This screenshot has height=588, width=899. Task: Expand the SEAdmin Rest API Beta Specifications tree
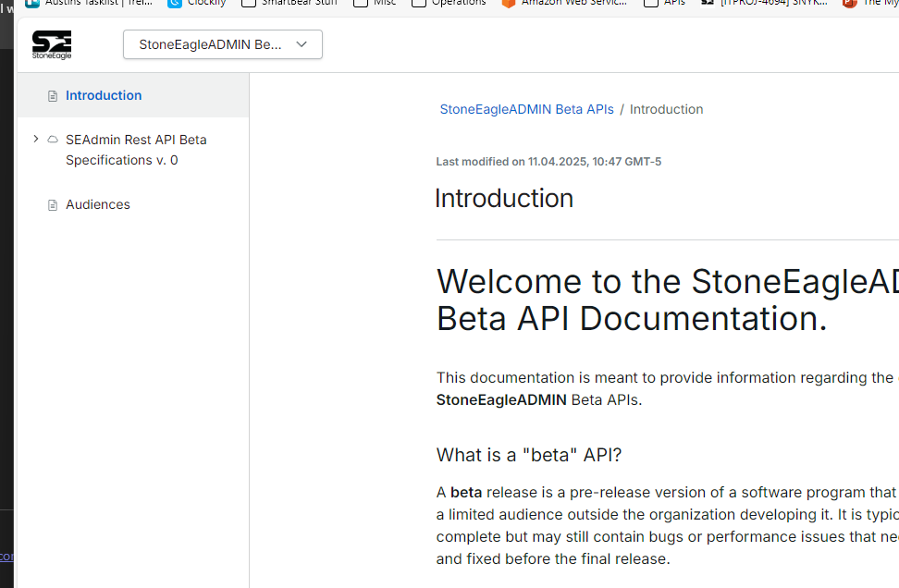coord(36,140)
